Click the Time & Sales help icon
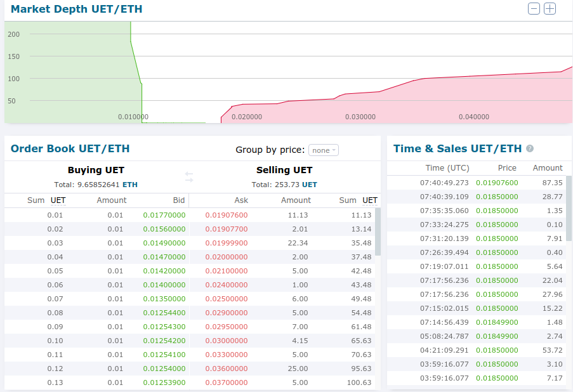 pos(530,148)
